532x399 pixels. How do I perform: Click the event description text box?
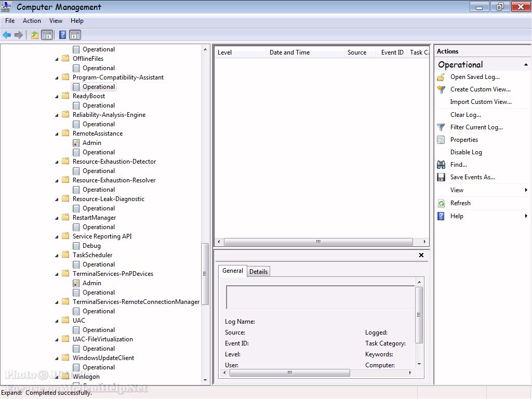(320, 297)
